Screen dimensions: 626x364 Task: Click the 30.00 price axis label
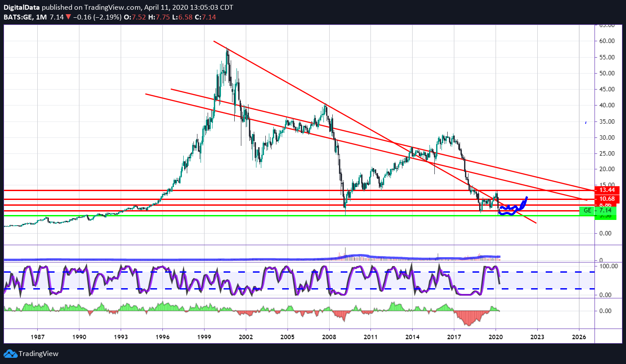[607, 137]
